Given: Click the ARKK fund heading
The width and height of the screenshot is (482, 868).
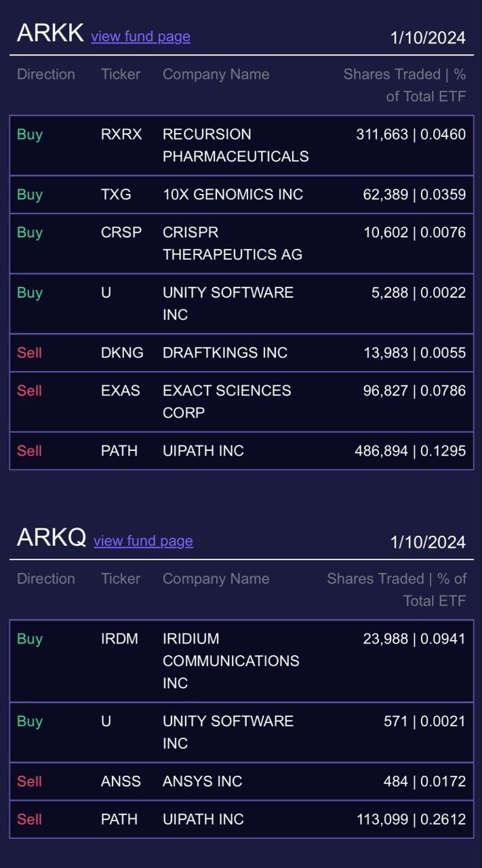Looking at the screenshot, I should [x=50, y=33].
